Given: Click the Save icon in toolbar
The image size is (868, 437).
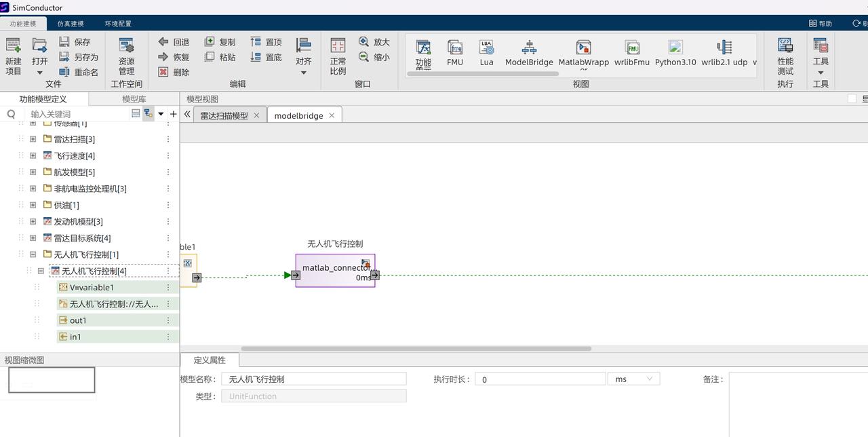Looking at the screenshot, I should [x=64, y=42].
